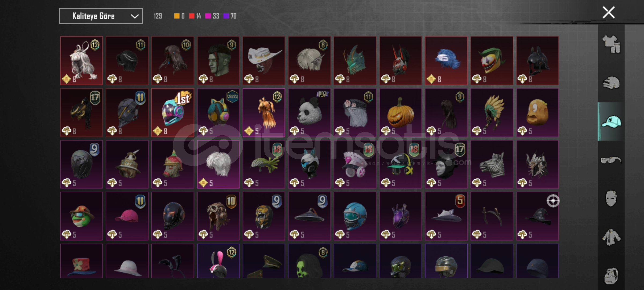Filter by orange quality swatch showing 0
644x290 pixels.
(179, 16)
